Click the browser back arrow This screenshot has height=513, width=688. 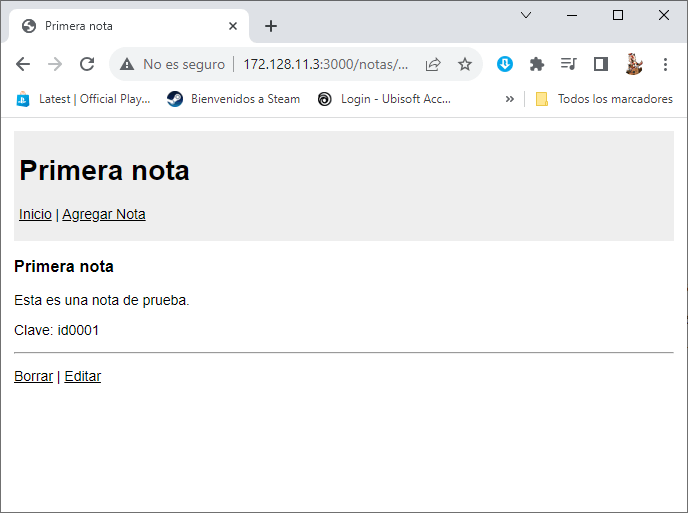(23, 64)
